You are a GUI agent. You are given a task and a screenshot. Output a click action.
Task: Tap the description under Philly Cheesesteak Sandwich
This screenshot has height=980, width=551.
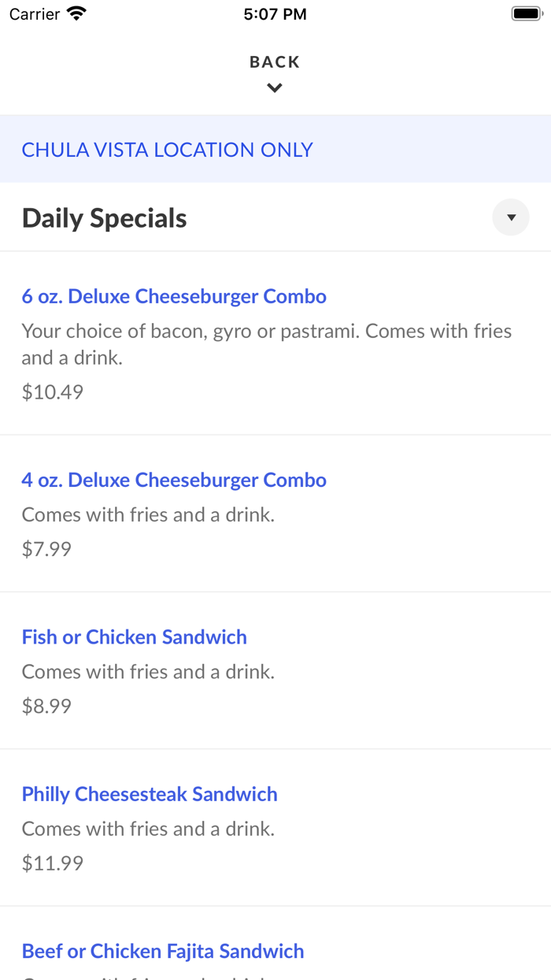pyautogui.click(x=147, y=828)
